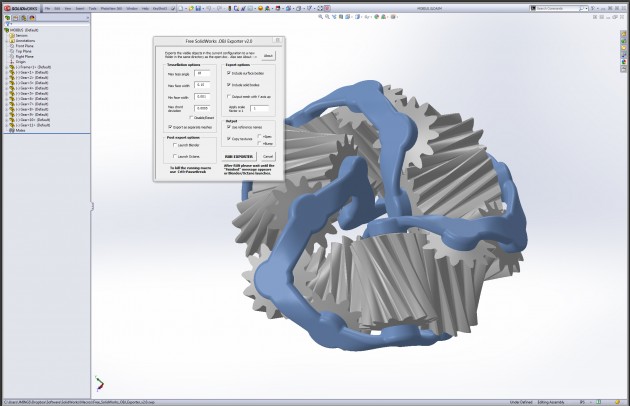Enable the Launch Blender checkbox
Screen dimensions: 630x406
point(175,145)
